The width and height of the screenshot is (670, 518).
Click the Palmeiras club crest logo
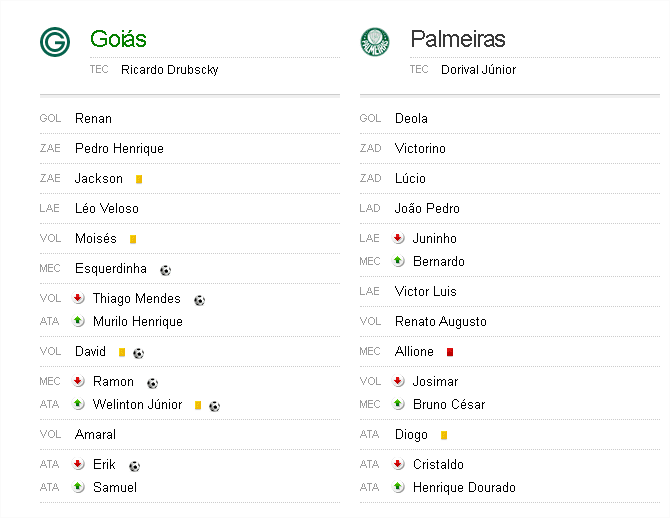375,42
